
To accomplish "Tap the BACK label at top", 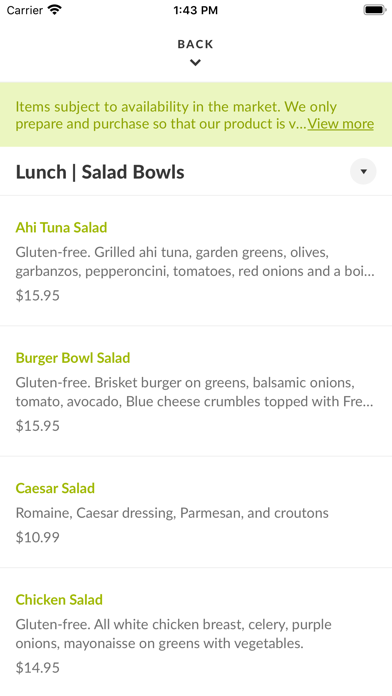I will point(195,44).
